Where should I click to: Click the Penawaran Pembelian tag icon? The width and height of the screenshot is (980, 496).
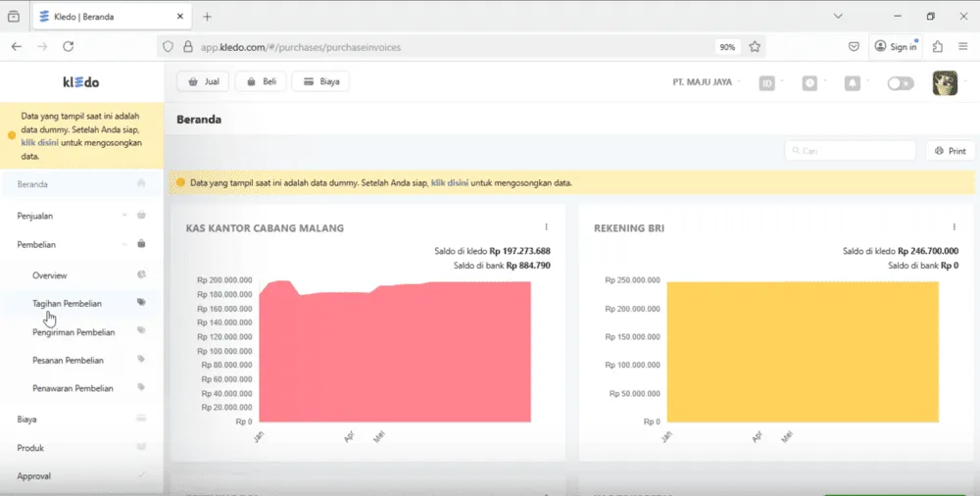click(x=141, y=387)
